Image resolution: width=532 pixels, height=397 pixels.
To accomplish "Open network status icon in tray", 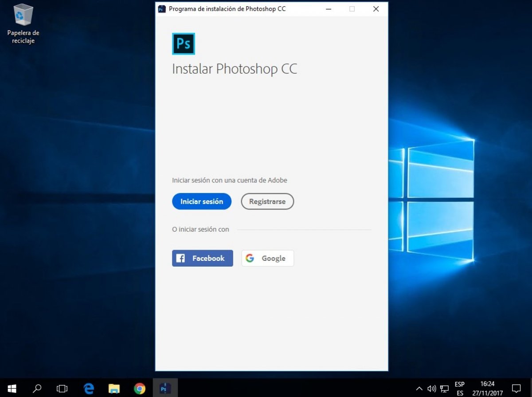I will (444, 389).
